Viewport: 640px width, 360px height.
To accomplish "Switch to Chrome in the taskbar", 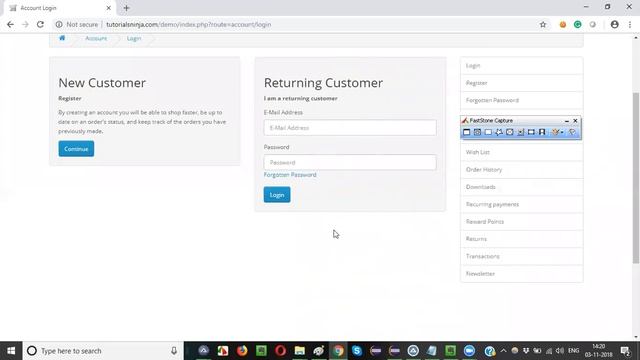I will pyautogui.click(x=338, y=351).
